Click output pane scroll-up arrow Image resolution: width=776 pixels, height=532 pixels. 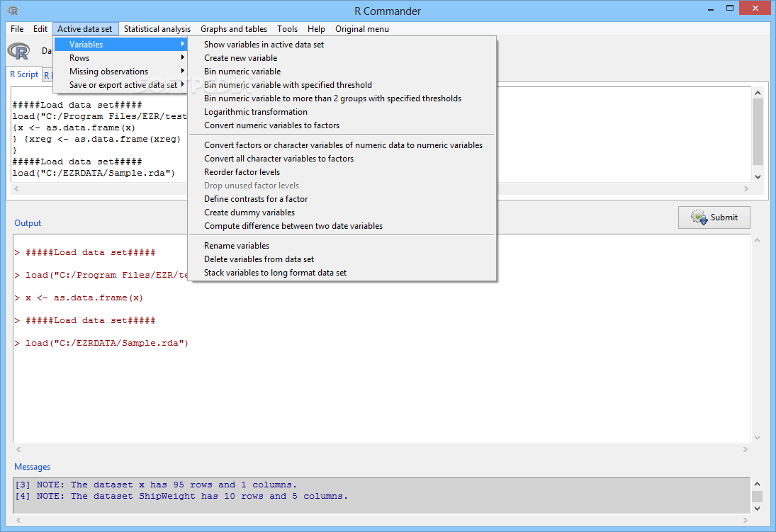pyautogui.click(x=757, y=241)
